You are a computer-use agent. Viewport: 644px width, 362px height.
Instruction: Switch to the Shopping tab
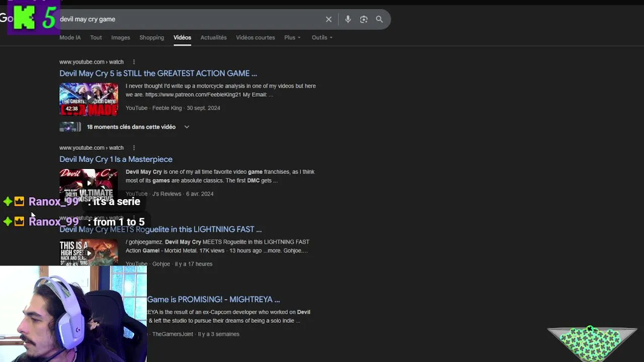[x=152, y=38]
